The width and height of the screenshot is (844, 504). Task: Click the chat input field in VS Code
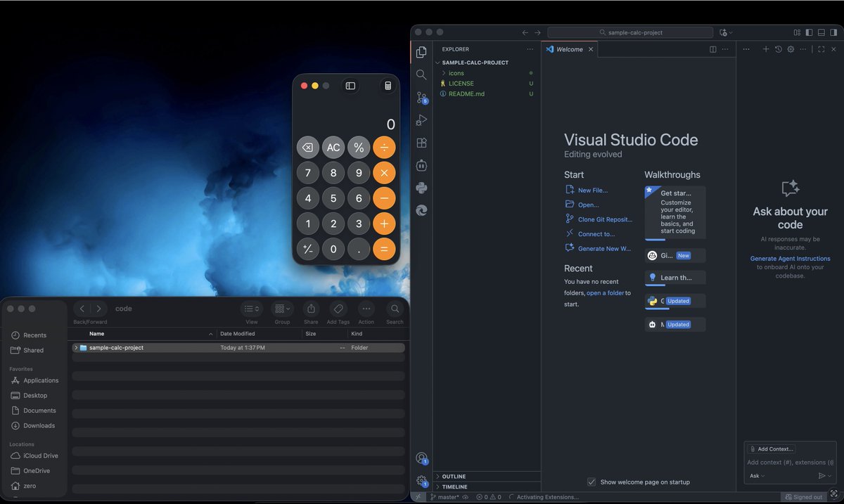(790, 463)
